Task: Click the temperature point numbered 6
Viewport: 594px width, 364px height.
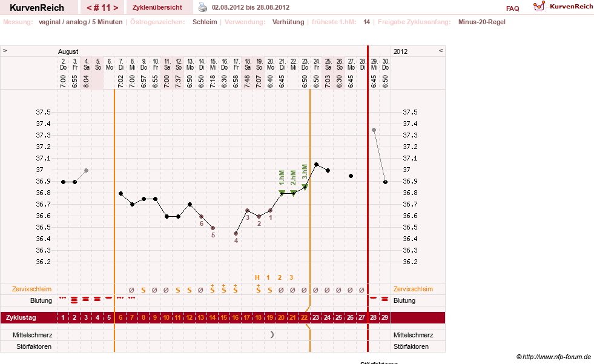Action: pyautogui.click(x=201, y=217)
